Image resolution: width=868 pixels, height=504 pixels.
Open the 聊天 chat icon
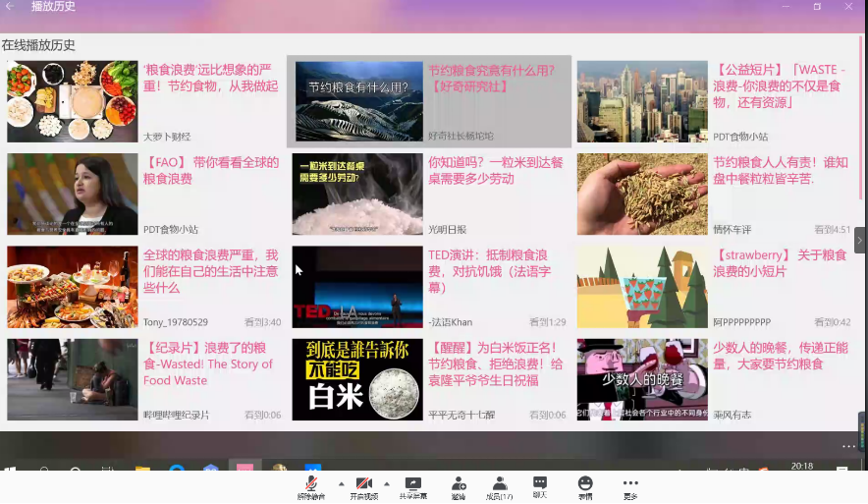[539, 484]
